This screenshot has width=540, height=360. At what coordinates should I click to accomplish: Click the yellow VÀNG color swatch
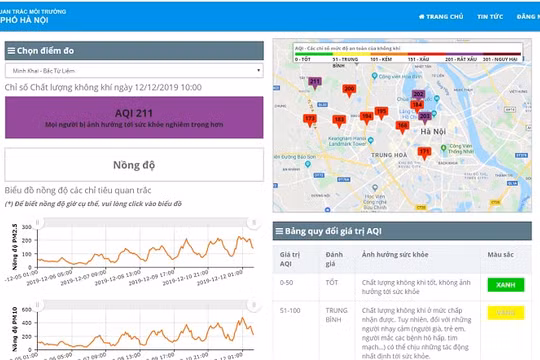click(x=506, y=313)
